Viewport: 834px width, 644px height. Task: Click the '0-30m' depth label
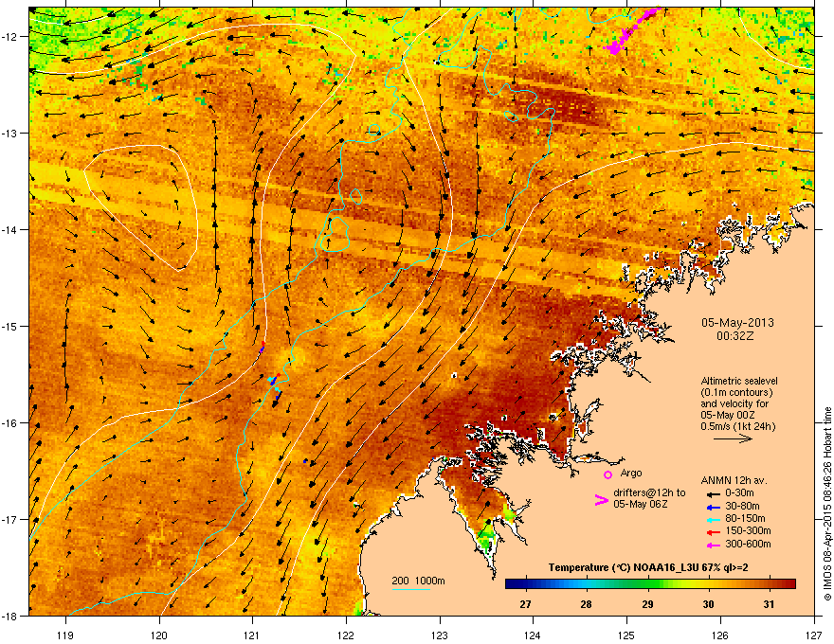tap(740, 493)
